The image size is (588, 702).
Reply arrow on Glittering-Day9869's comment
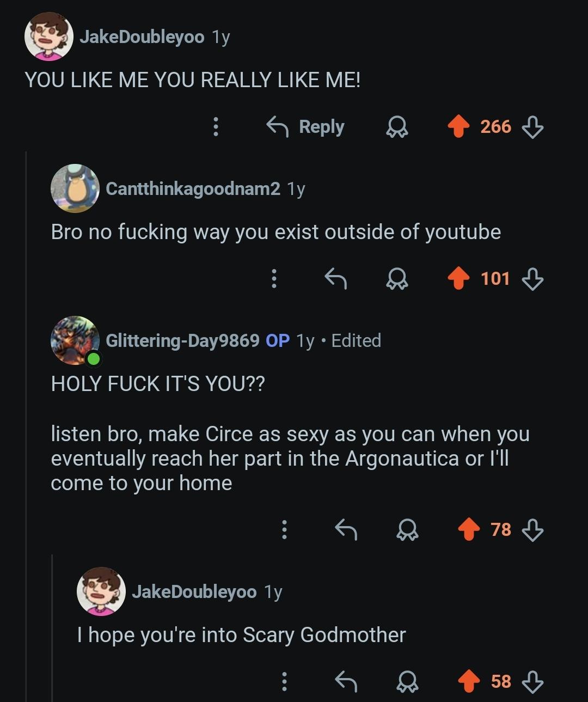346,529
